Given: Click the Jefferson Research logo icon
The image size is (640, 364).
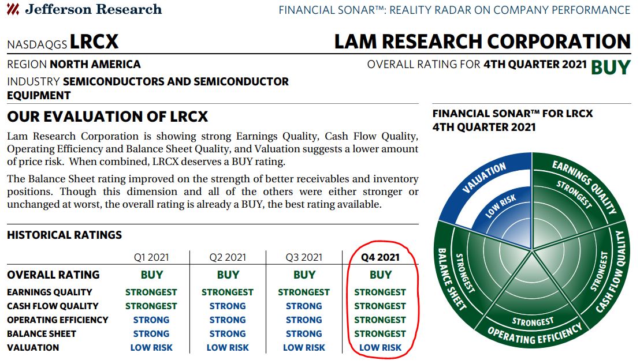Looking at the screenshot, I should click(13, 9).
